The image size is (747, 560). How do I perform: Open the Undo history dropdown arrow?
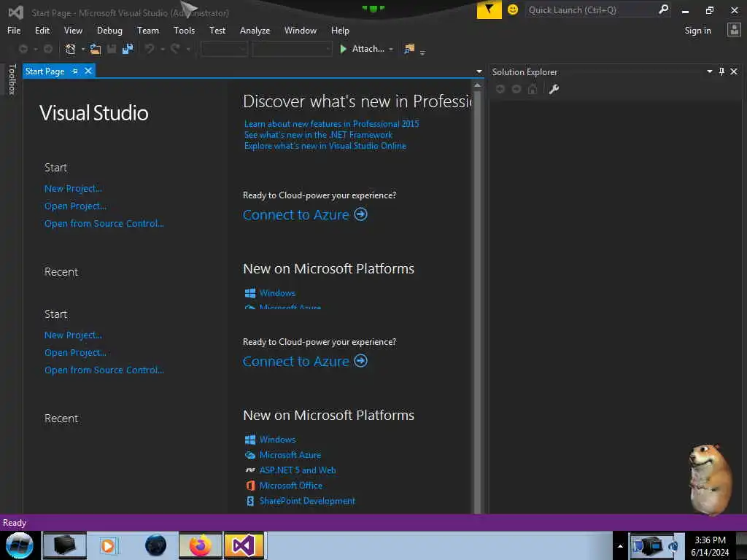tap(163, 49)
